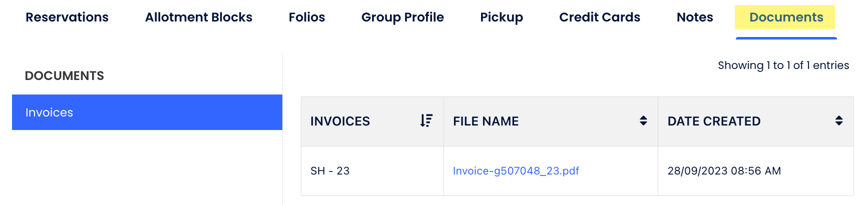The image size is (868, 205).
Task: Select the highlighted Documents tab
Action: pos(786,17)
